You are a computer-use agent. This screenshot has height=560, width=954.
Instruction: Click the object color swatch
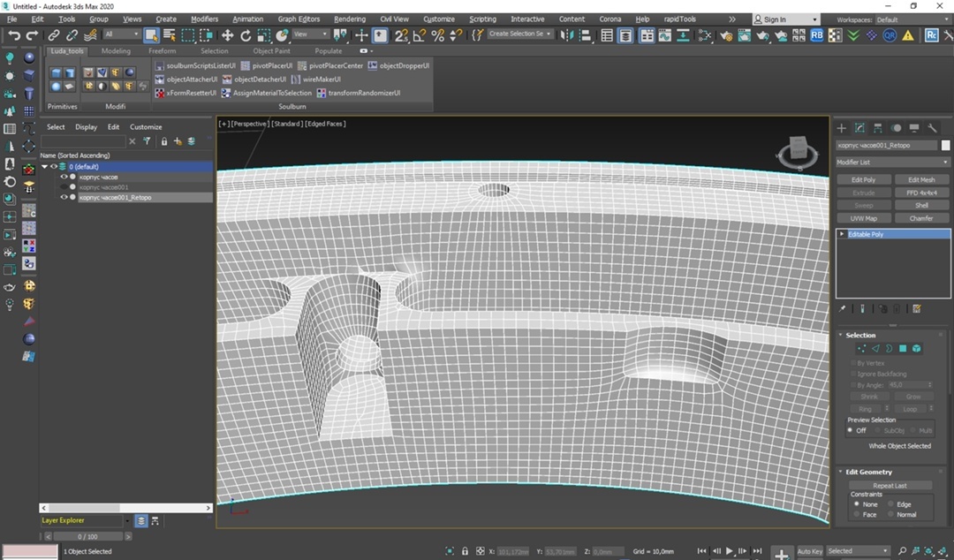945,146
